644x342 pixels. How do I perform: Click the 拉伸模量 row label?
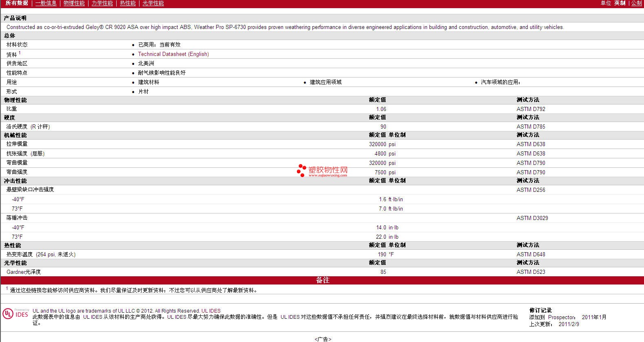coord(17,144)
